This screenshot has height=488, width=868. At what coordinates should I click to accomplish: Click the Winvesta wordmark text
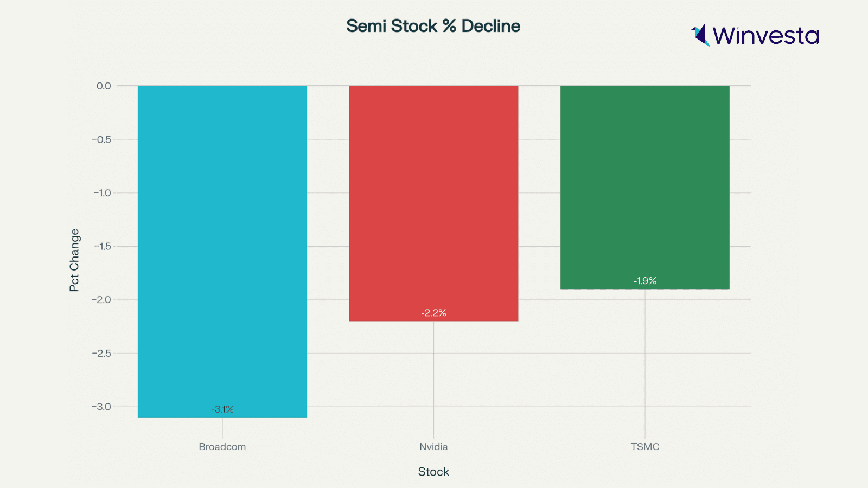(765, 36)
